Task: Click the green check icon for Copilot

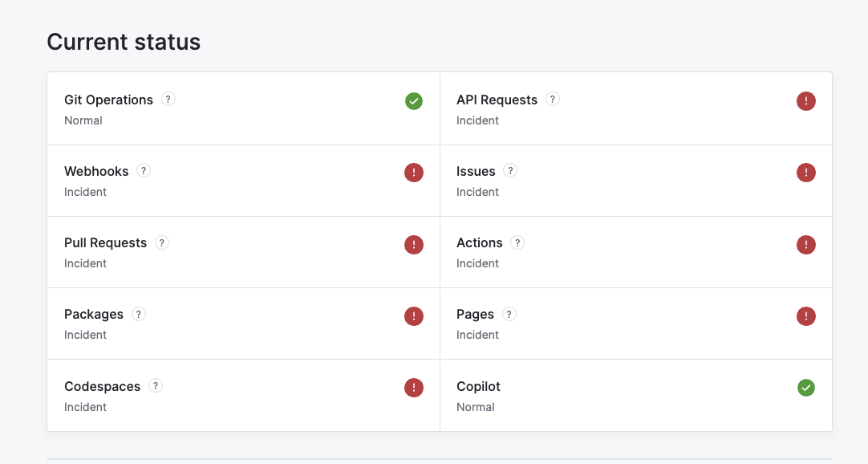Action: 806,388
